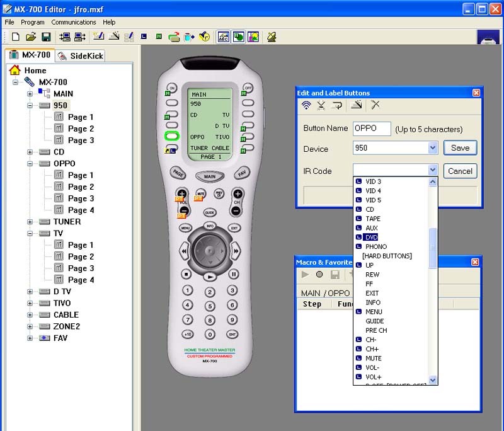The width and height of the screenshot is (504, 431).
Task: Click the download arrow icon in Edit dialog
Action: coord(321,105)
